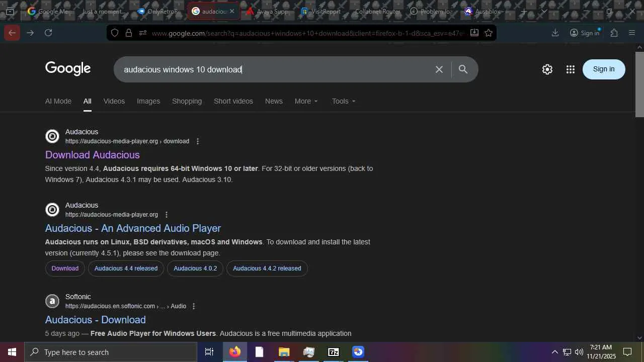Show Videos results

pos(114,101)
